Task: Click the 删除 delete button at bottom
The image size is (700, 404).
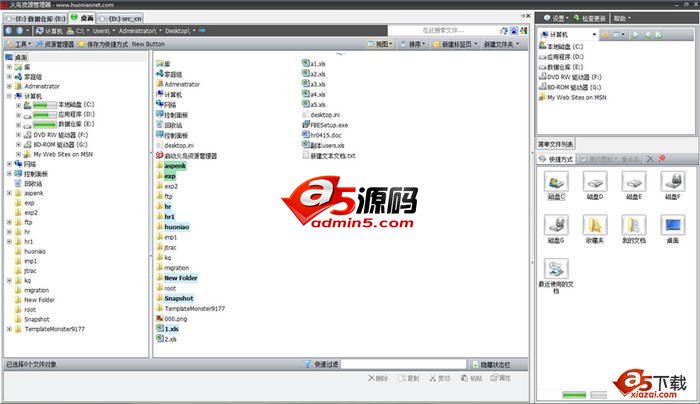Action: tap(378, 378)
